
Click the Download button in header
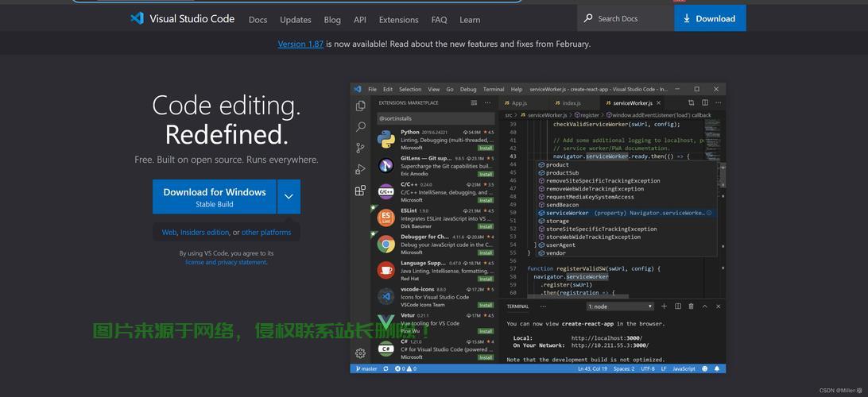711,18
